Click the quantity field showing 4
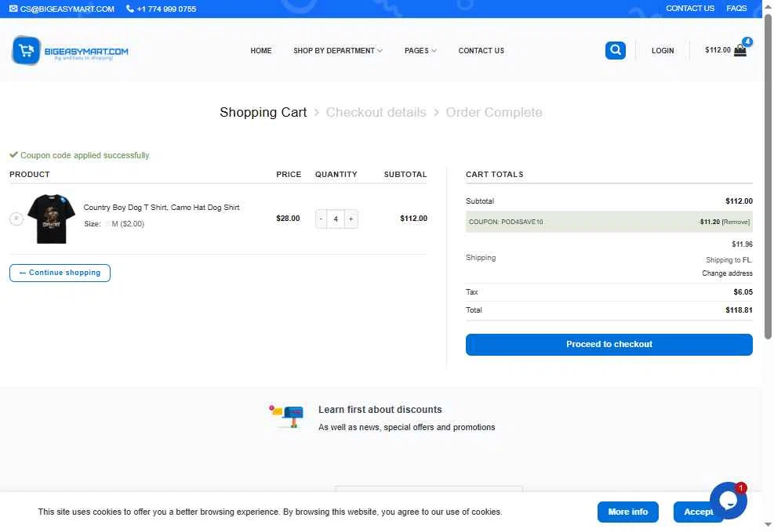The height and width of the screenshot is (532, 774). pos(336,219)
